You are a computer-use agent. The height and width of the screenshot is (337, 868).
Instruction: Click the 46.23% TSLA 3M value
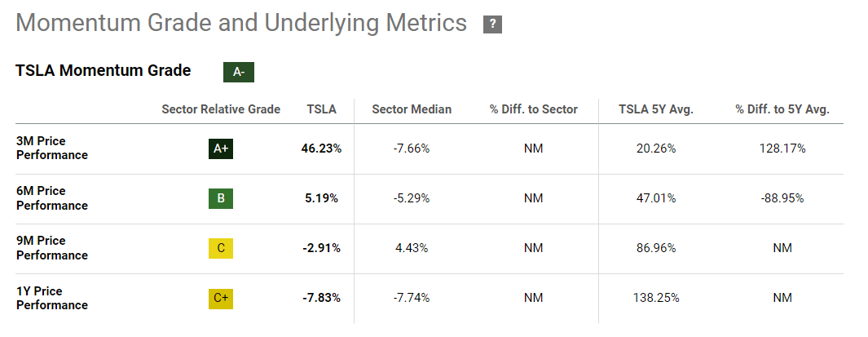tap(321, 149)
